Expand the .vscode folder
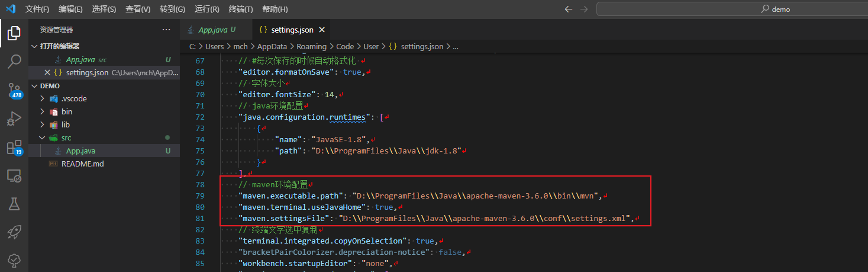 [104, 99]
